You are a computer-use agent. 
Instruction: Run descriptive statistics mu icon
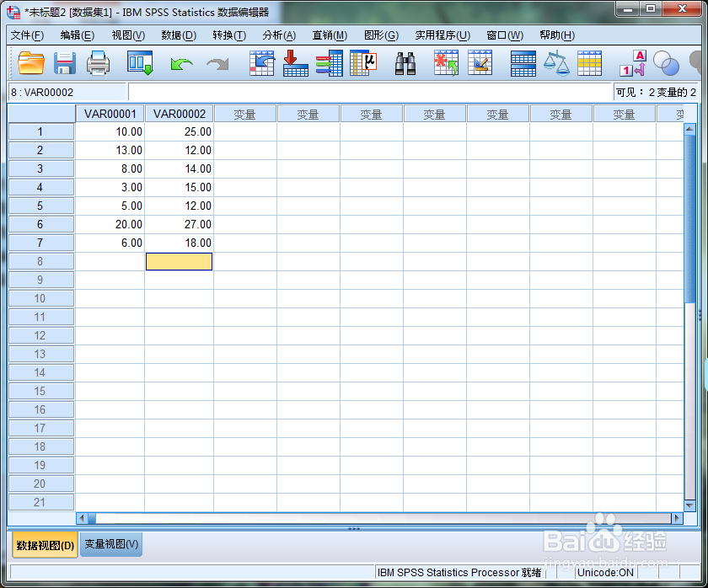coord(363,62)
